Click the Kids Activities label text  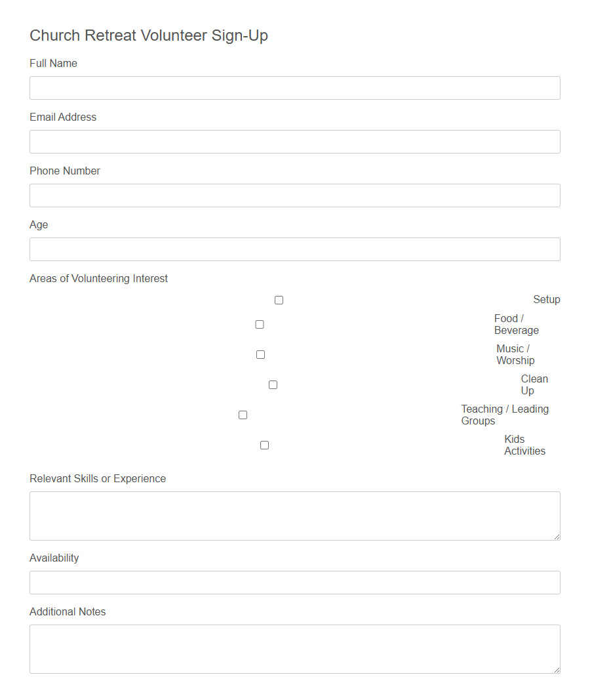pos(524,445)
